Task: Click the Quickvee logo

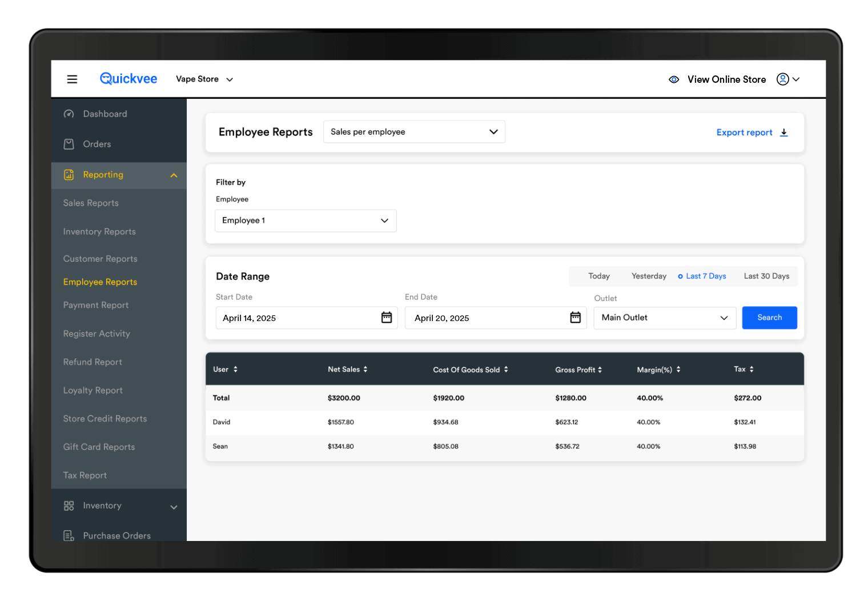Action: (x=128, y=79)
